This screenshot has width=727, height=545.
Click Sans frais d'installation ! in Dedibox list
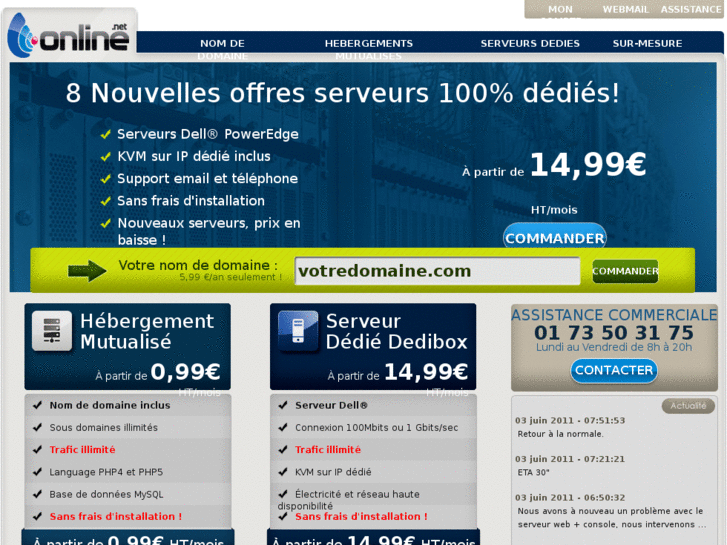tap(361, 516)
